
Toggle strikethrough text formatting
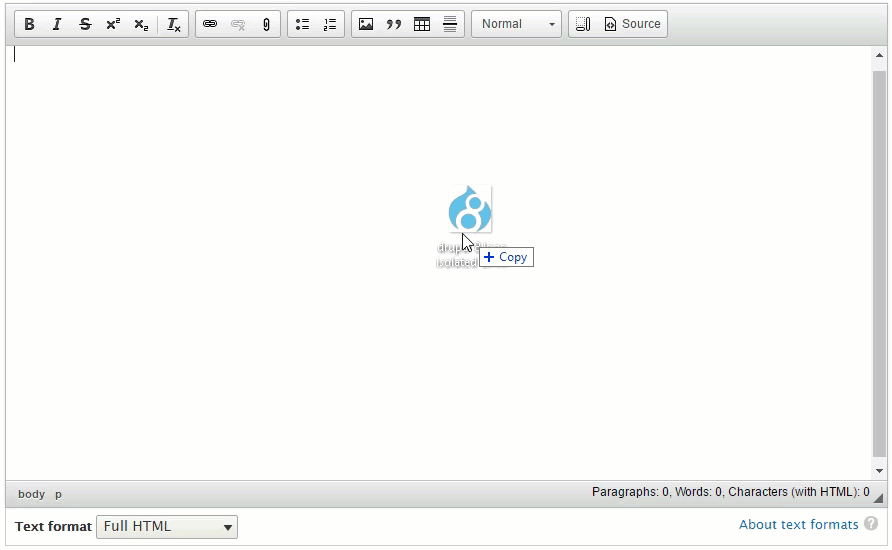point(85,24)
